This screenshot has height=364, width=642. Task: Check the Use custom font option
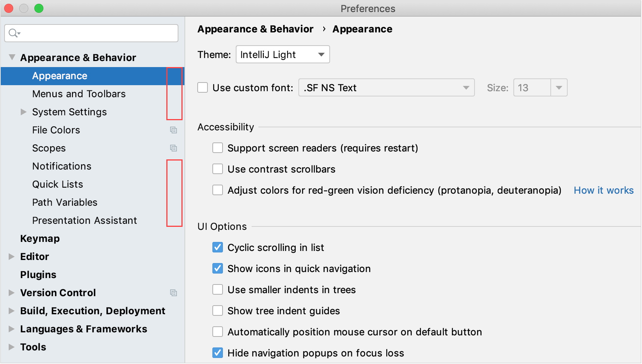(203, 87)
